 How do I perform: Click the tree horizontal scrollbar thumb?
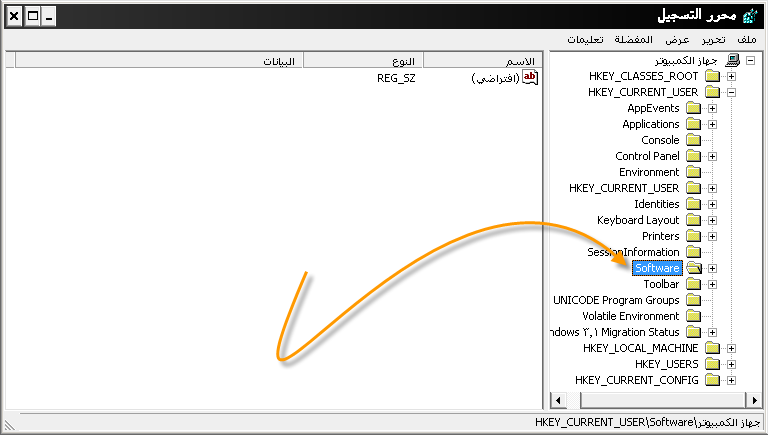pos(664,400)
